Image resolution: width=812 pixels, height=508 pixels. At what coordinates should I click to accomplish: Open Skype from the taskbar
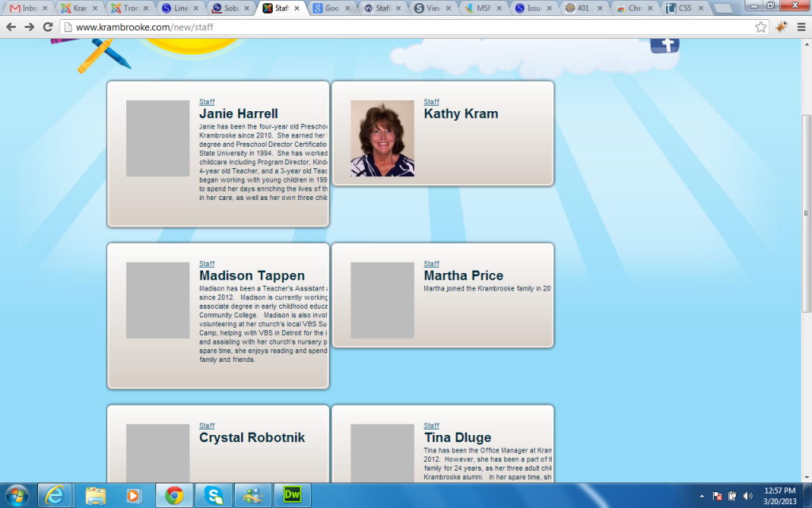pos(214,496)
